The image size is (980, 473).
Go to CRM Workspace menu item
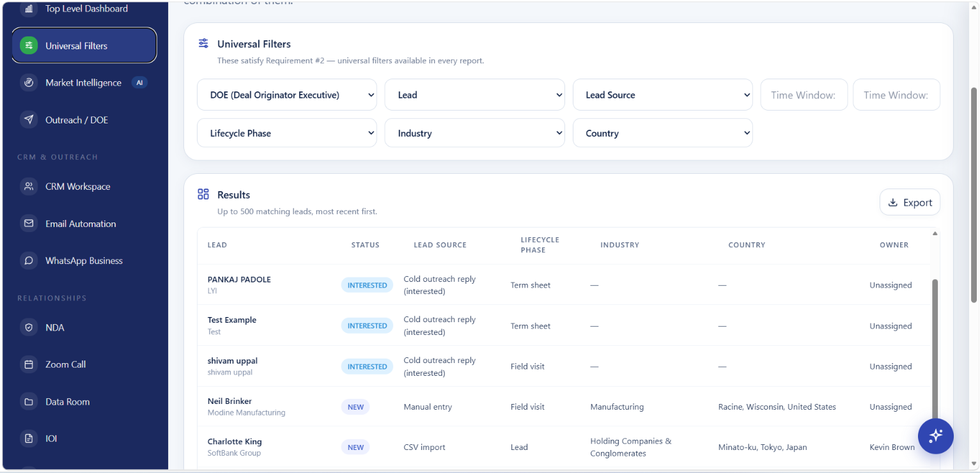click(84, 187)
